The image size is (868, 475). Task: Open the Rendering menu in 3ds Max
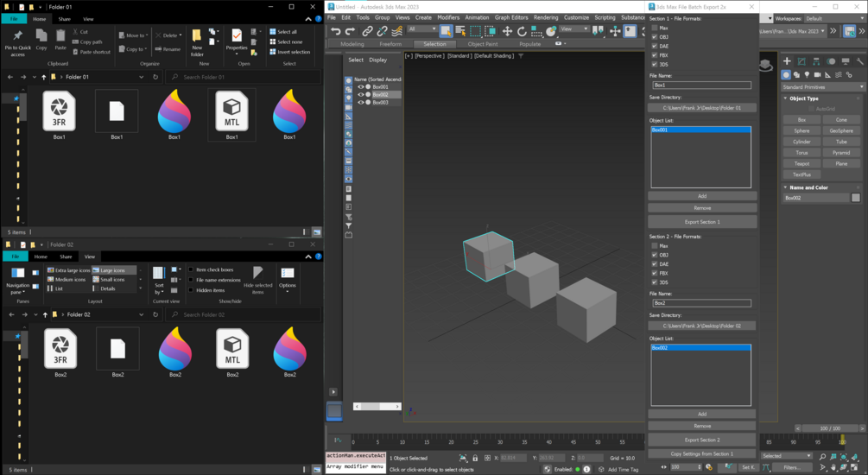545,18
